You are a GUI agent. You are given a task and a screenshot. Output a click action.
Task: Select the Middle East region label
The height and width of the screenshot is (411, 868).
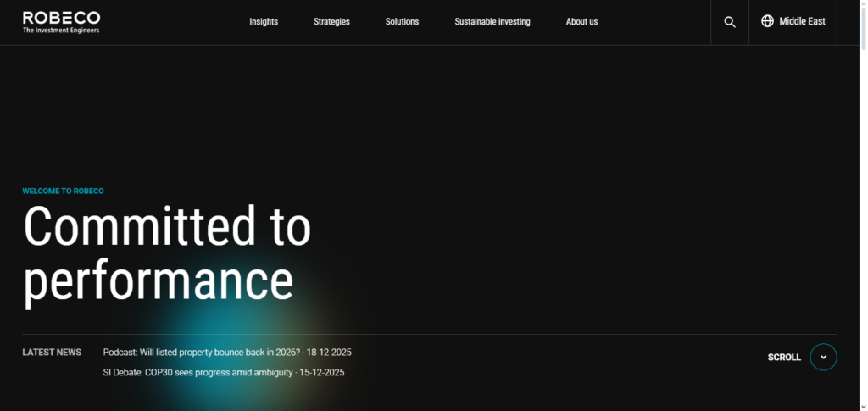click(x=802, y=21)
